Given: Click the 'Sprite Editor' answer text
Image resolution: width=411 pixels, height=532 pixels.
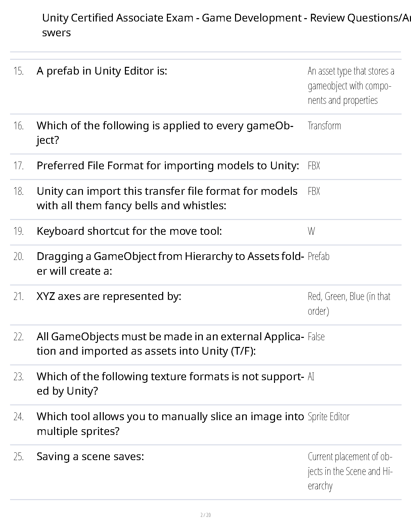Looking at the screenshot, I should pos(328,417).
